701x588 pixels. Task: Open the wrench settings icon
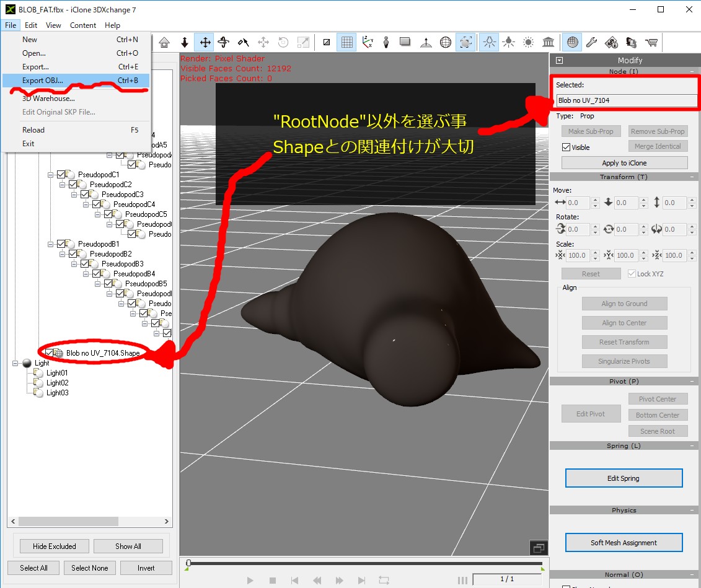pyautogui.click(x=591, y=43)
